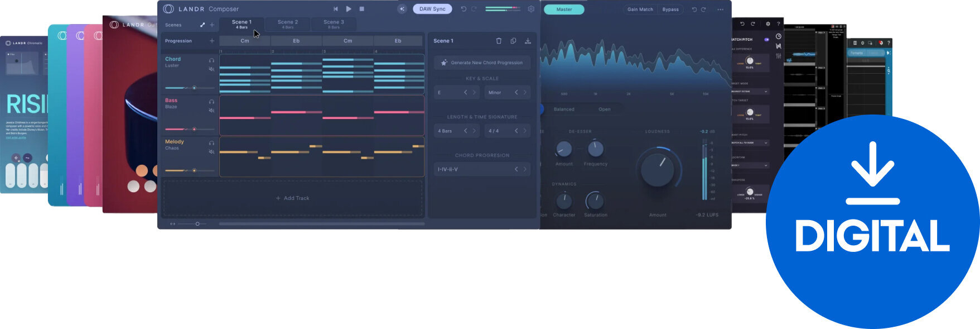Select first Cm chord in progression

click(x=245, y=41)
